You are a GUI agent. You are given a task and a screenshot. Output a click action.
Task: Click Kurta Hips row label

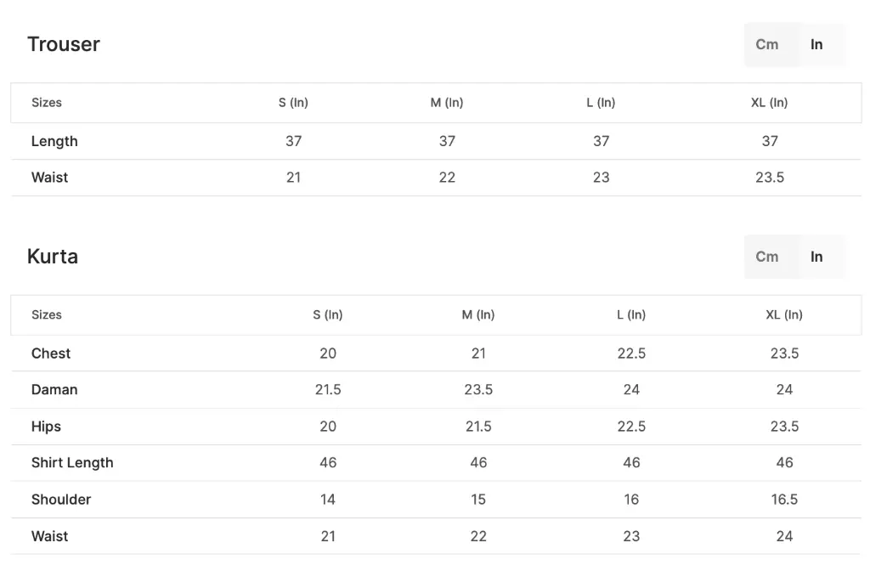coord(46,427)
